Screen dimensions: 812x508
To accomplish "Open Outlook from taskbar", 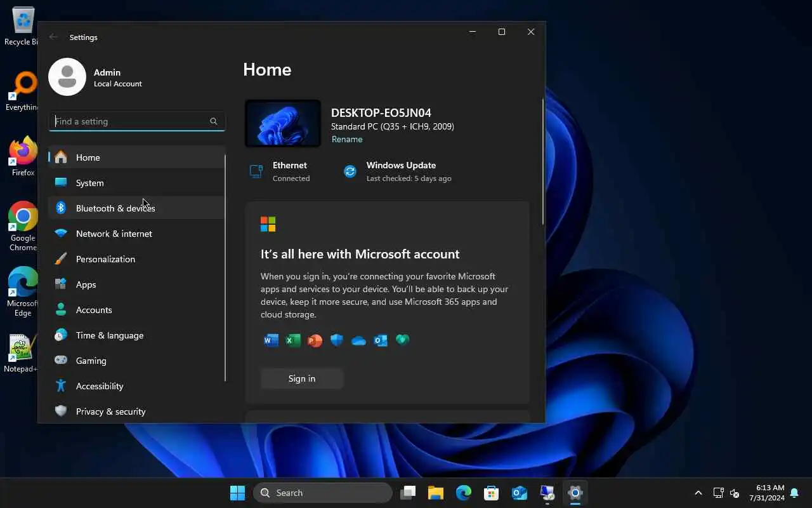I will coord(520,493).
